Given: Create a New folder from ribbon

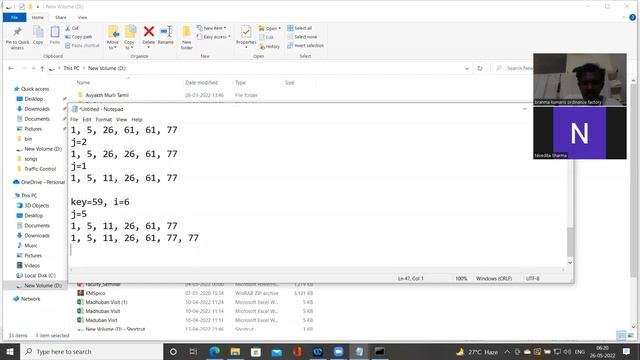Looking at the screenshot, I should [x=187, y=38].
